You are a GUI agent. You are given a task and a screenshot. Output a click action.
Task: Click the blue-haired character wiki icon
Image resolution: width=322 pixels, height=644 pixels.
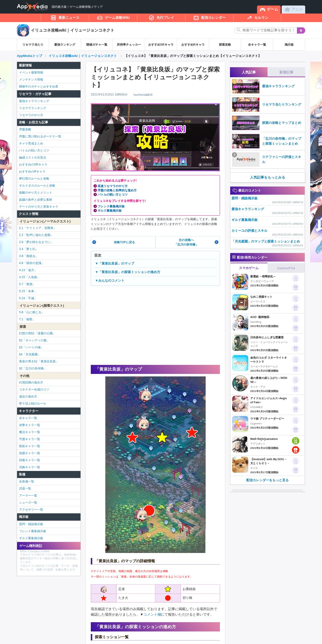[x=23, y=30]
